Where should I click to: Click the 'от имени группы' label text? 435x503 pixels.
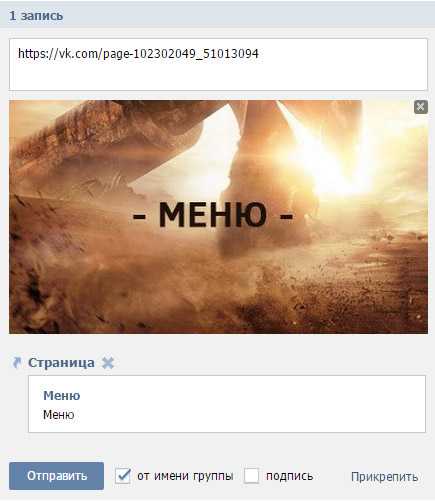click(x=185, y=476)
